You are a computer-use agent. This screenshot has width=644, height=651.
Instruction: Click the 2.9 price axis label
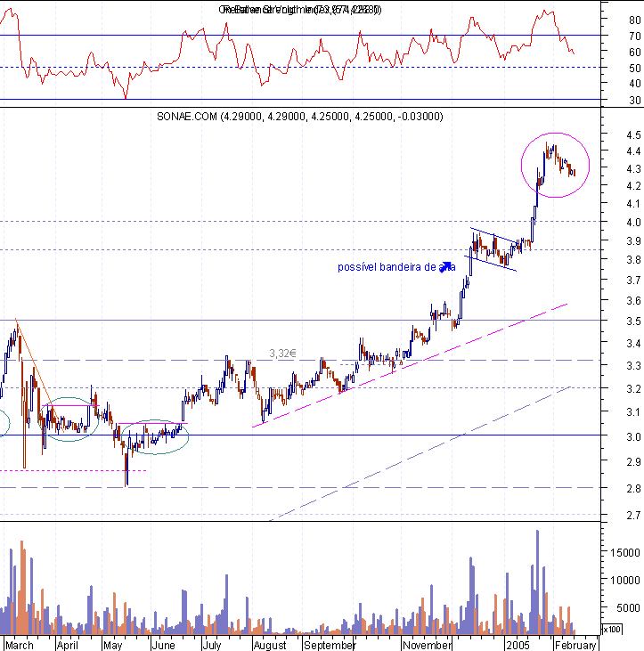633,462
